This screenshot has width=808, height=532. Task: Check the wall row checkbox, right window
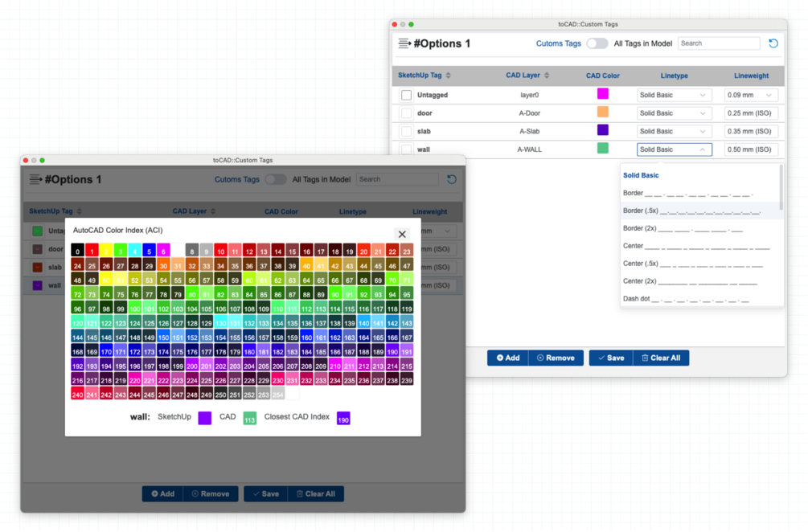407,149
